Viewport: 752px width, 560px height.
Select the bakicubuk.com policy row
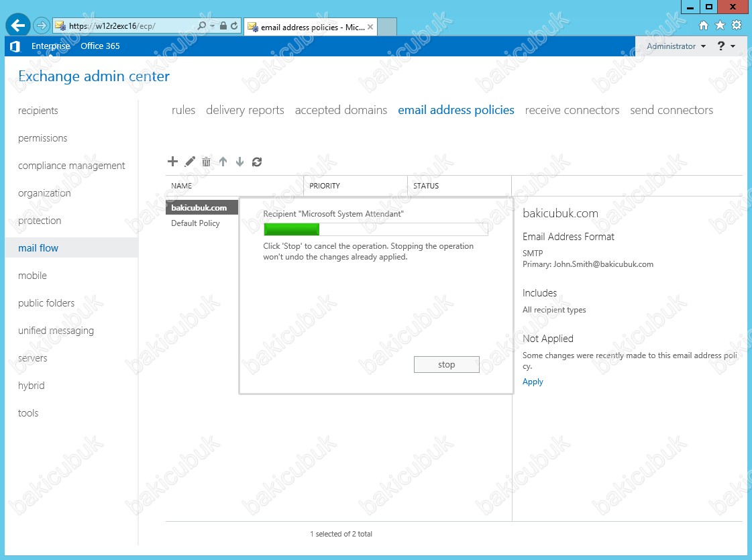coord(202,208)
